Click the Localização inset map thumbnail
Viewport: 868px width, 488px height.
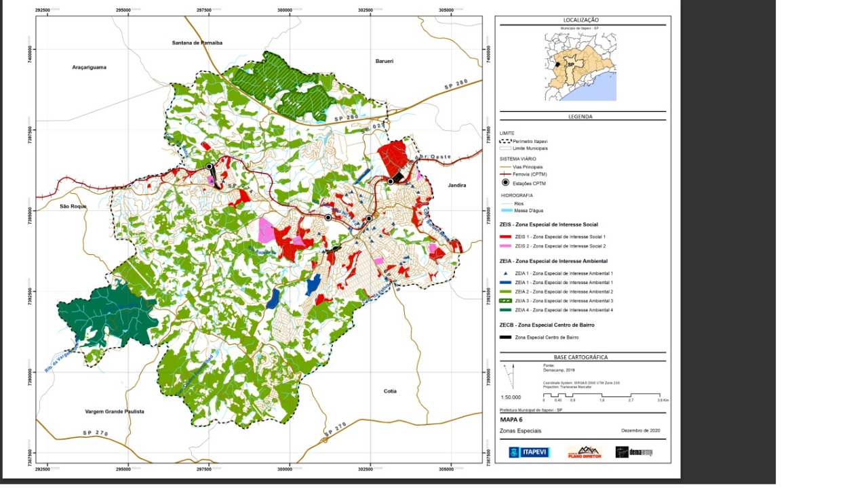click(x=580, y=67)
